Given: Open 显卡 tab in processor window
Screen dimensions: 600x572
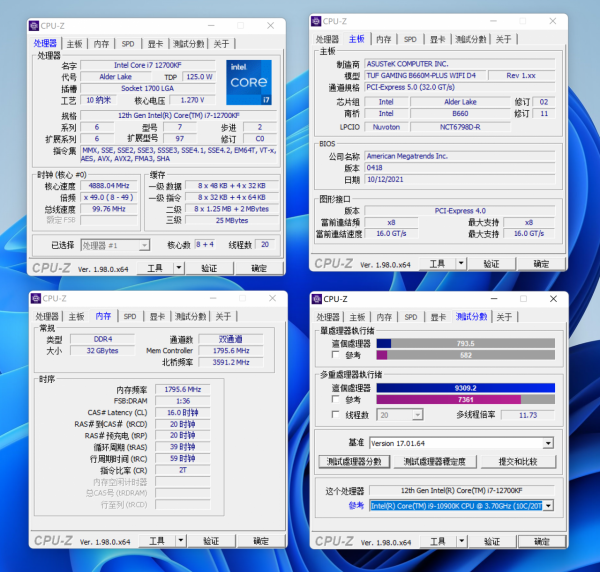Looking at the screenshot, I should pos(155,44).
